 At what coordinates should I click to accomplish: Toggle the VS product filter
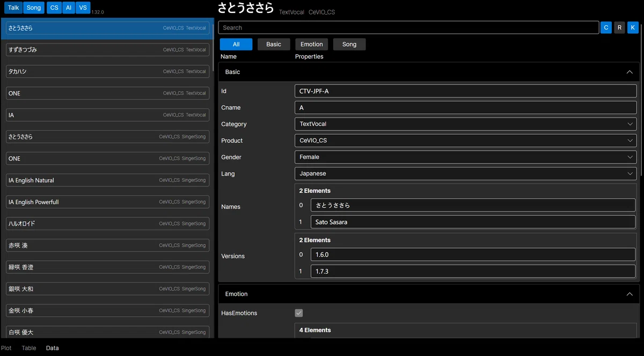point(83,8)
